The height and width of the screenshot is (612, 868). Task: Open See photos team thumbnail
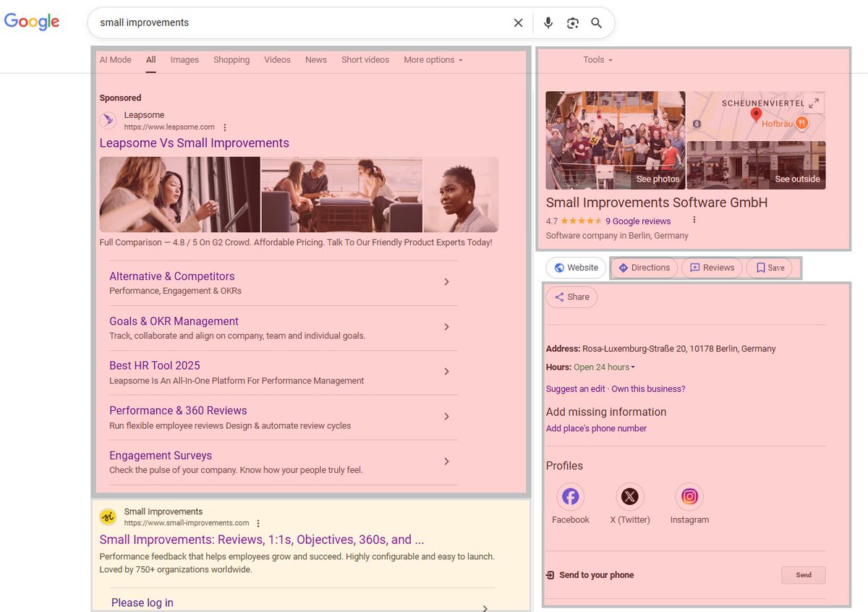616,140
